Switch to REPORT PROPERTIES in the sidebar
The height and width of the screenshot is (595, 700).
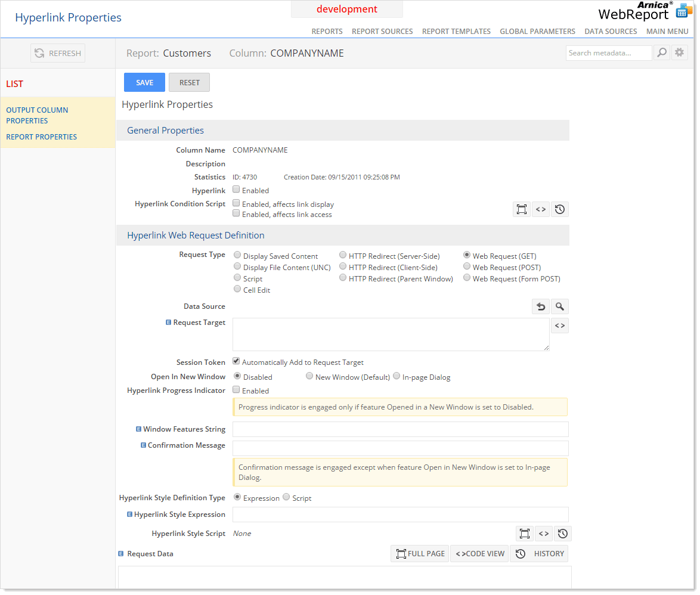pyautogui.click(x=41, y=137)
